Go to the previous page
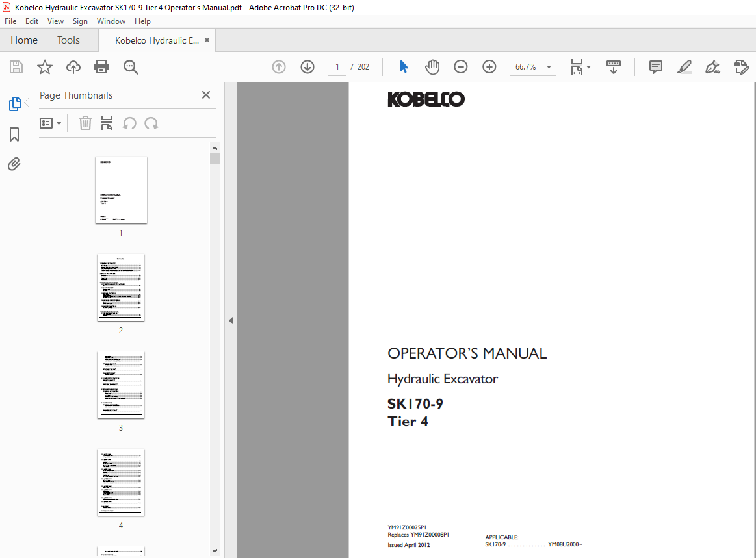Image resolution: width=756 pixels, height=558 pixels. coord(279,67)
